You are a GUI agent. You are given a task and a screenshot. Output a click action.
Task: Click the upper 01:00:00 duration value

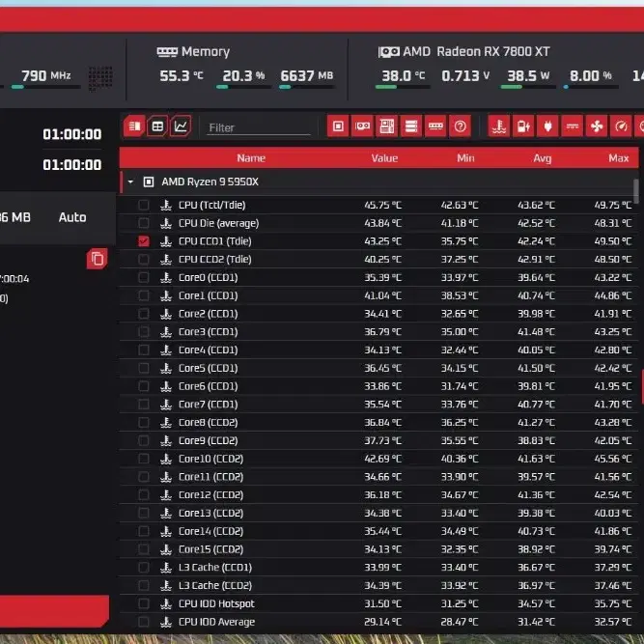coord(72,134)
